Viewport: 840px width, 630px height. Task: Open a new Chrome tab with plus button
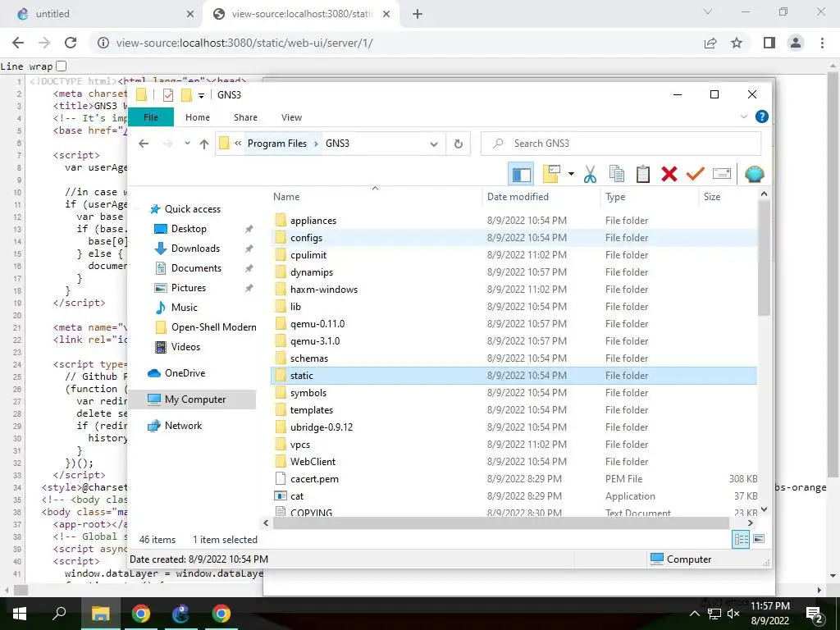(x=418, y=14)
